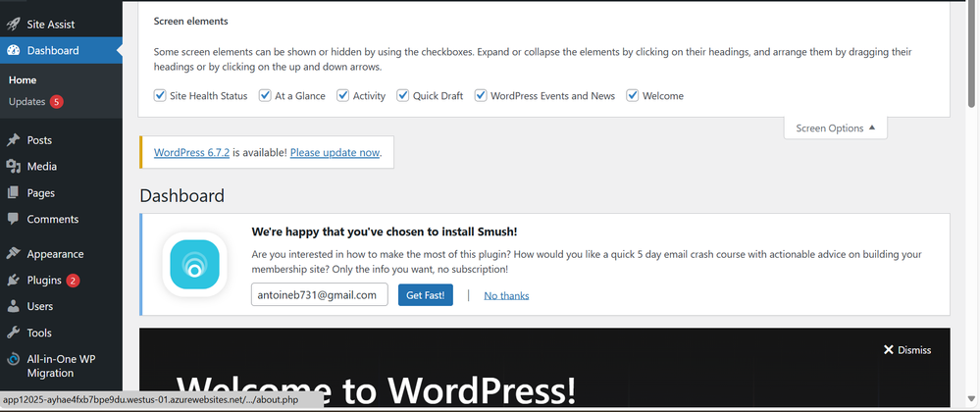Go to the Plugins menu

tap(61, 281)
